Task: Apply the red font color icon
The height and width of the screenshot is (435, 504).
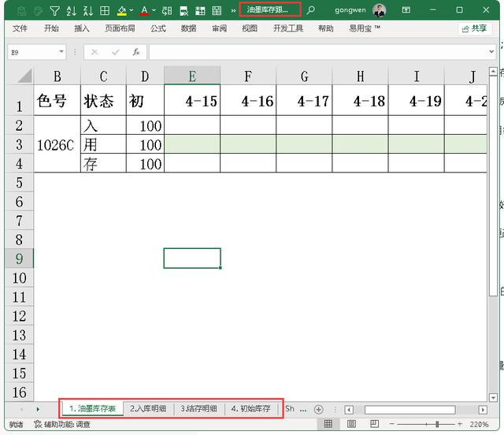Action: (144, 11)
